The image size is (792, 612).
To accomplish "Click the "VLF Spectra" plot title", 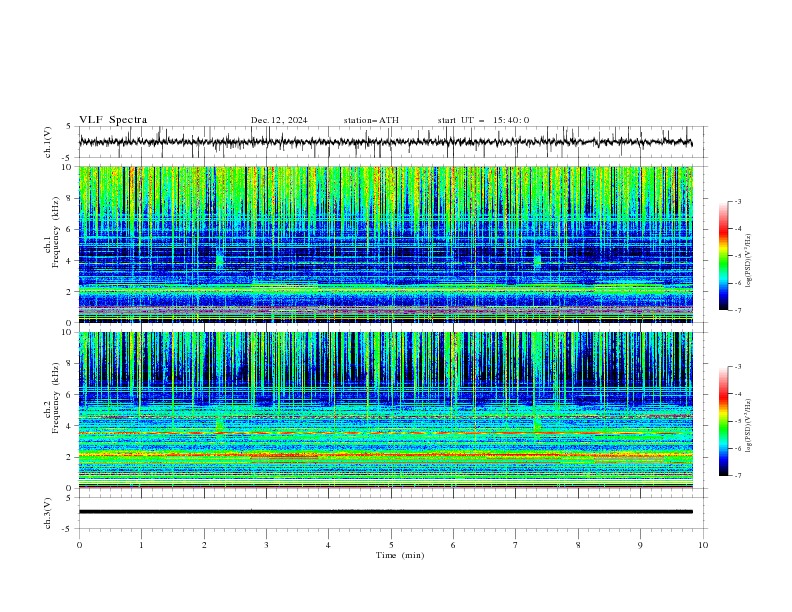I will tap(113, 120).
